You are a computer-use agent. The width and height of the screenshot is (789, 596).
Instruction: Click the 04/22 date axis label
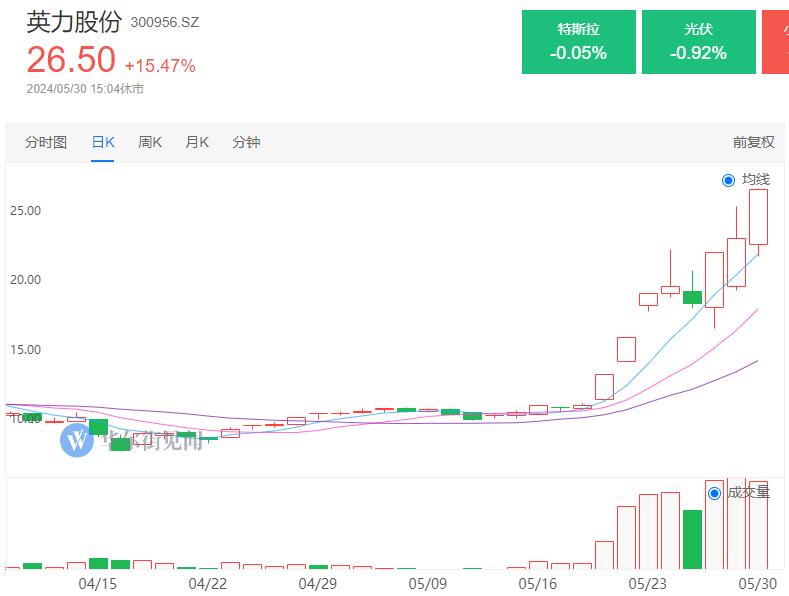point(207,584)
